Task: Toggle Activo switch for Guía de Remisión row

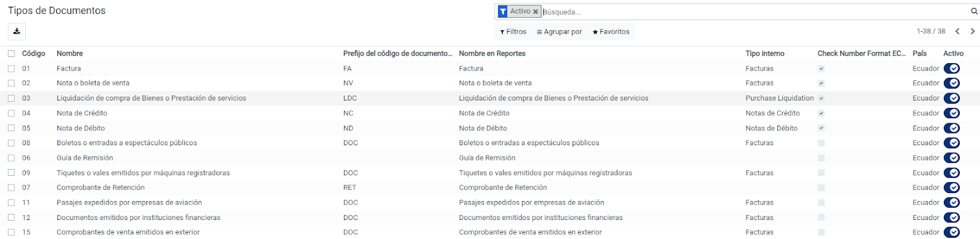Action: pyautogui.click(x=952, y=158)
